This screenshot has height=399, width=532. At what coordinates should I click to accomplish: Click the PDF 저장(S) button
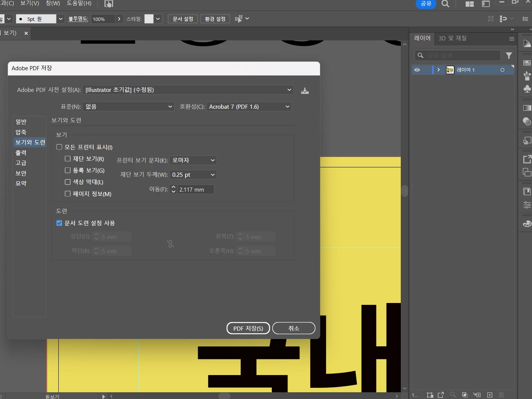tap(248, 328)
